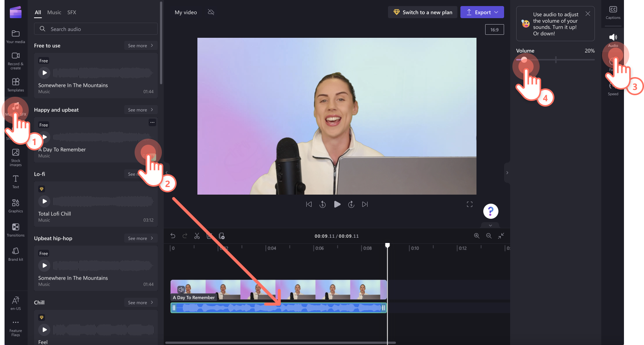The width and height of the screenshot is (644, 345).
Task: Click Switch to a new plan
Action: click(x=423, y=12)
